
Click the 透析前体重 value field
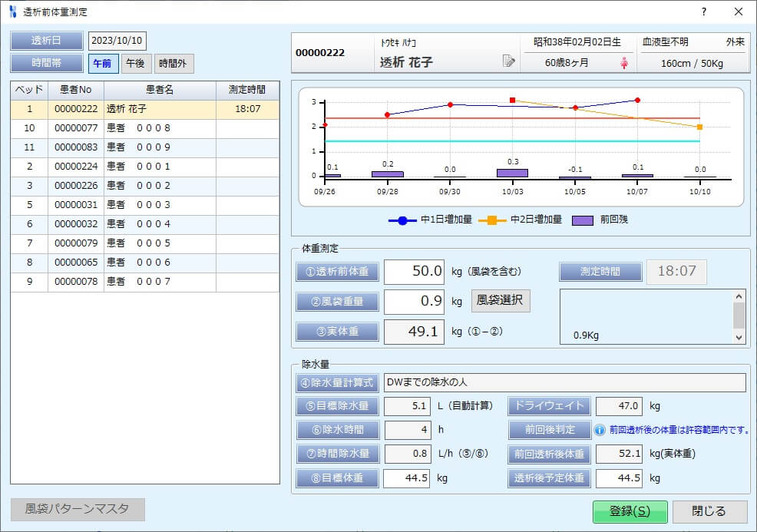[x=415, y=271]
